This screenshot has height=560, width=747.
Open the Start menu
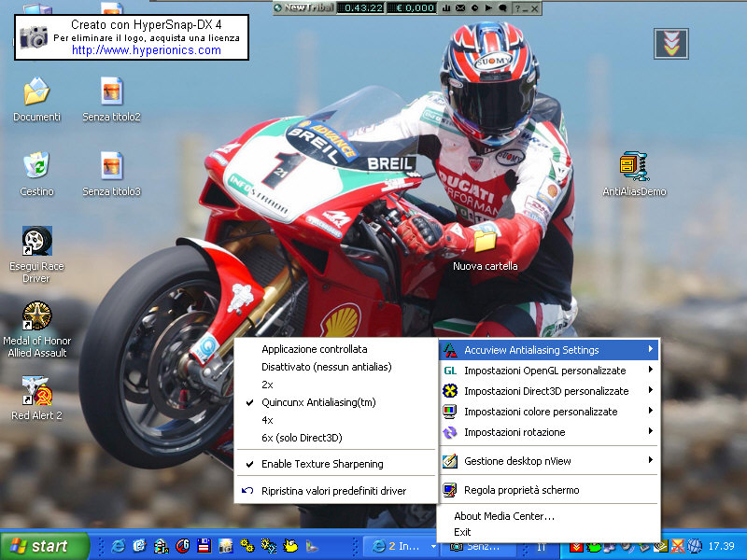click(45, 546)
